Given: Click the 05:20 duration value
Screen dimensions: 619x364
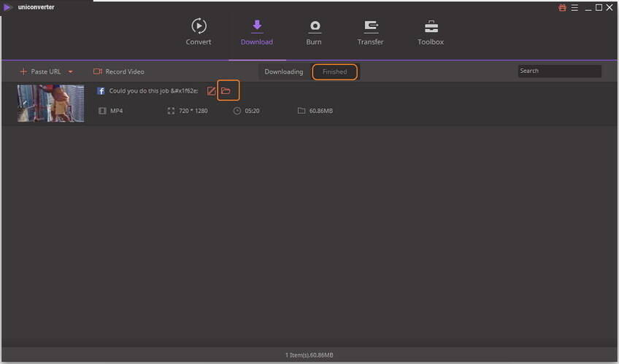Looking at the screenshot, I should click(x=253, y=111).
